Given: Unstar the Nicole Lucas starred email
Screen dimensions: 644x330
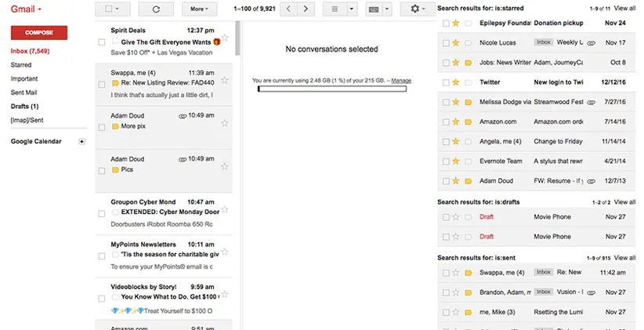Looking at the screenshot, I should 456,42.
